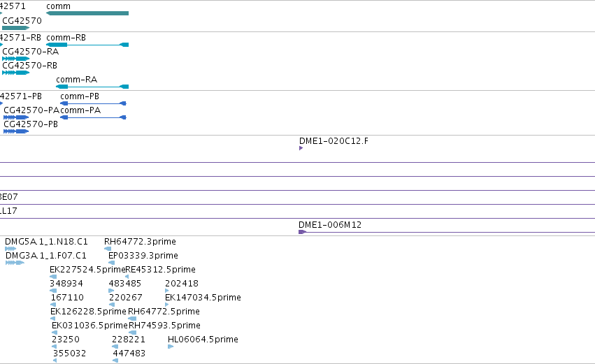The width and height of the screenshot is (595, 364).
Task: Select the comm-PB protein feature
Action: click(x=93, y=103)
